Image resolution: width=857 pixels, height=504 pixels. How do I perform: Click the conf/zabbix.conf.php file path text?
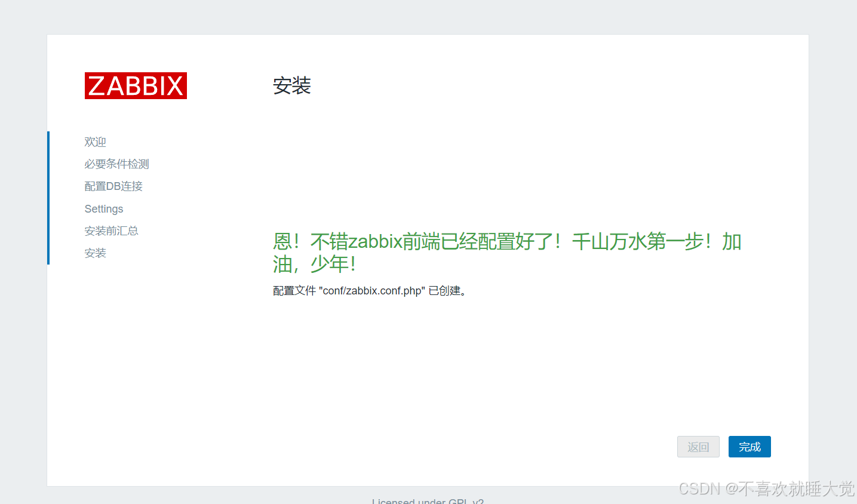click(x=372, y=291)
